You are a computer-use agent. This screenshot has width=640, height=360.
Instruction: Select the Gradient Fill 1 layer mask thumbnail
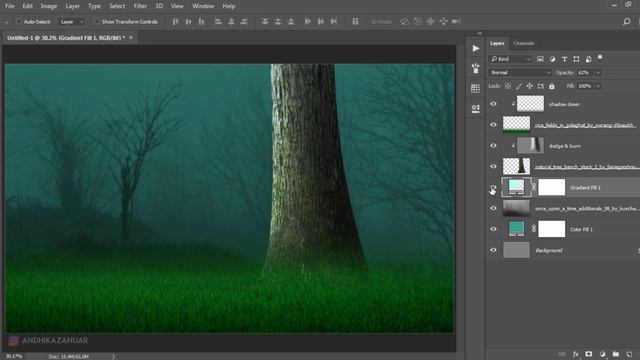click(x=551, y=187)
